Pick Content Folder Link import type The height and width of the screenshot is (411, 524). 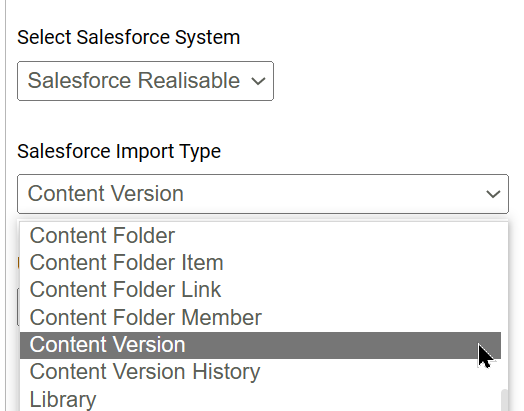[x=260, y=290]
